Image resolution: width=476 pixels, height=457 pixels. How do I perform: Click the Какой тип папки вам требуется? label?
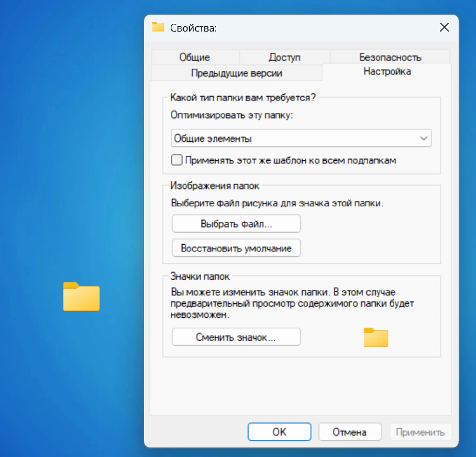click(243, 97)
